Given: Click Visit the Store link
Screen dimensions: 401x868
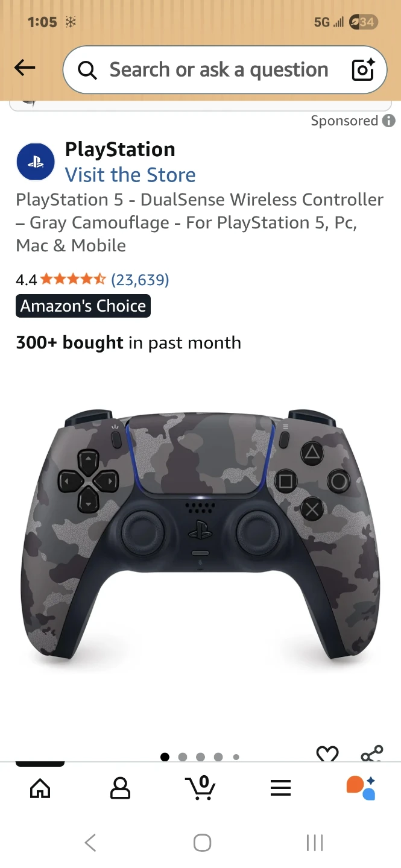Looking at the screenshot, I should [x=130, y=175].
